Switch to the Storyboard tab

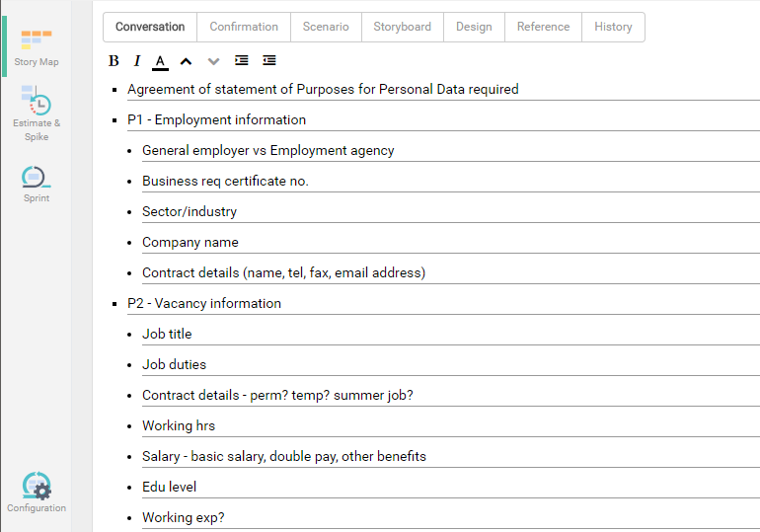(403, 27)
